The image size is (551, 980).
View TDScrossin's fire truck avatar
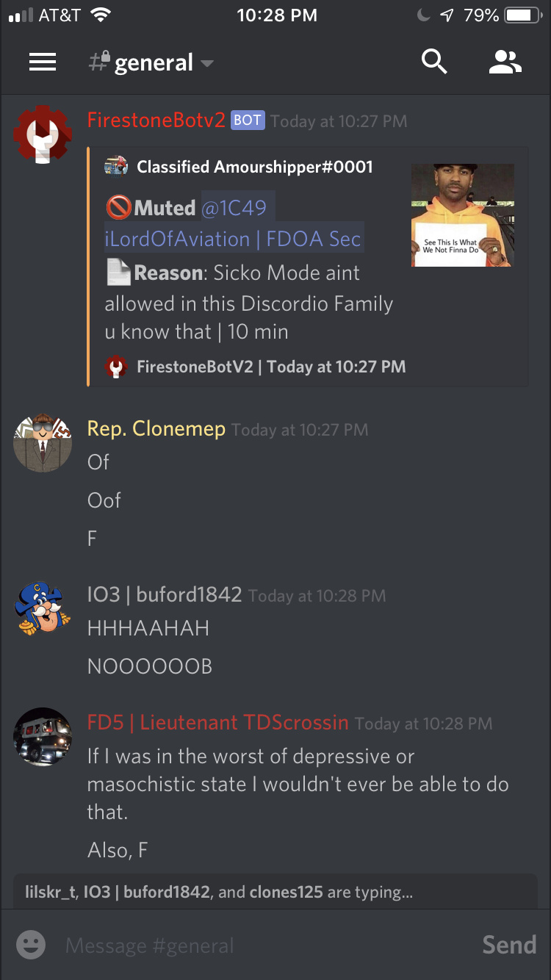tap(43, 737)
